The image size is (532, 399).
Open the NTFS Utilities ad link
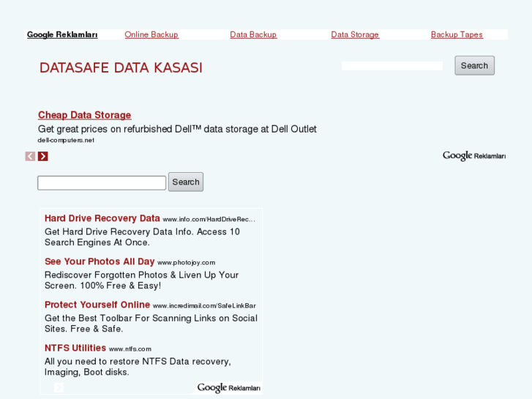(x=75, y=348)
